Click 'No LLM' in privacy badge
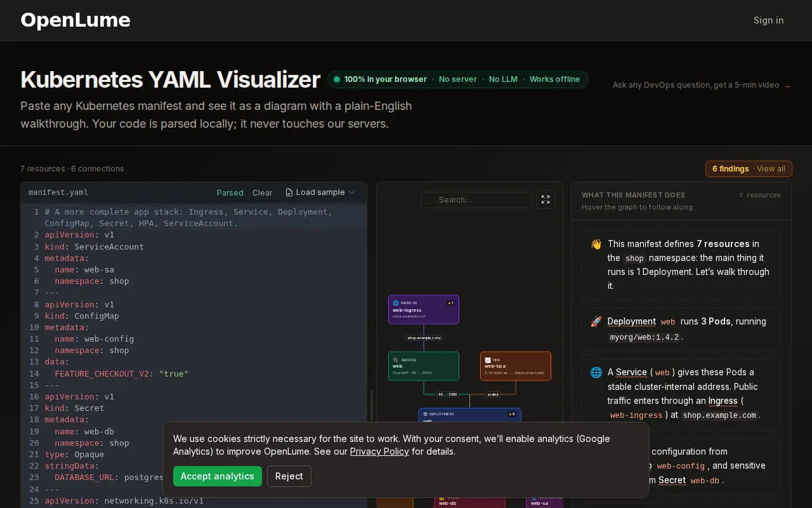The image size is (812, 508). coord(503,79)
